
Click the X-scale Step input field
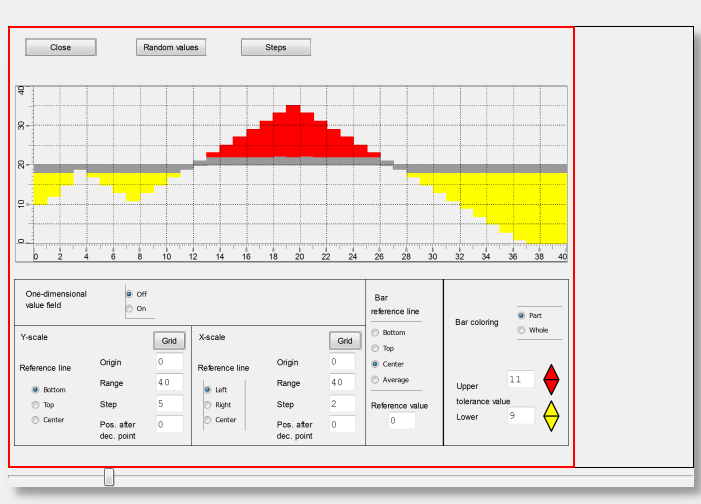coord(341,404)
